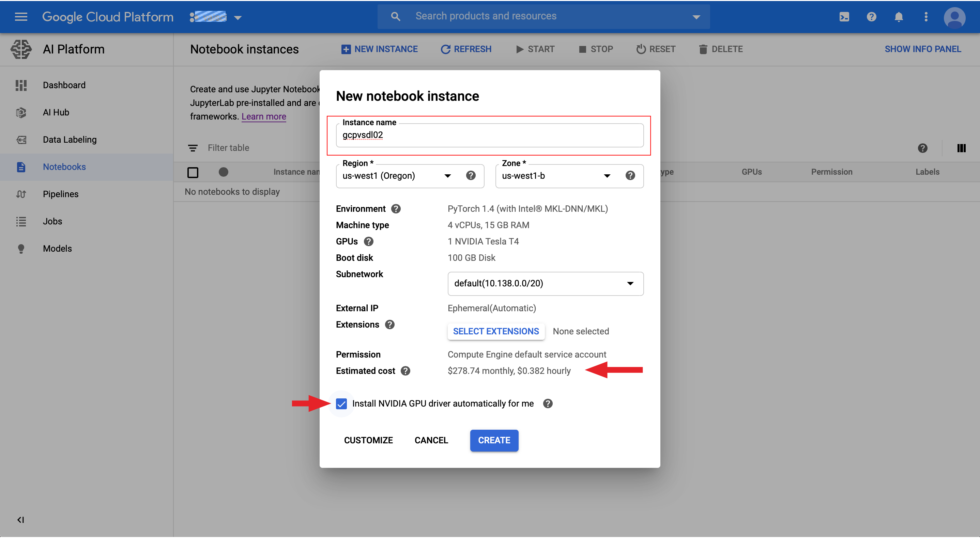Click the GPUs column header
This screenshot has height=538, width=980.
(x=751, y=172)
